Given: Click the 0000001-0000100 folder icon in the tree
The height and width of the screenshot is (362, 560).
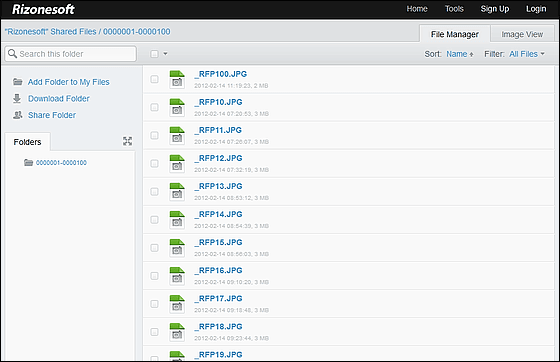Looking at the screenshot, I should coord(29,162).
